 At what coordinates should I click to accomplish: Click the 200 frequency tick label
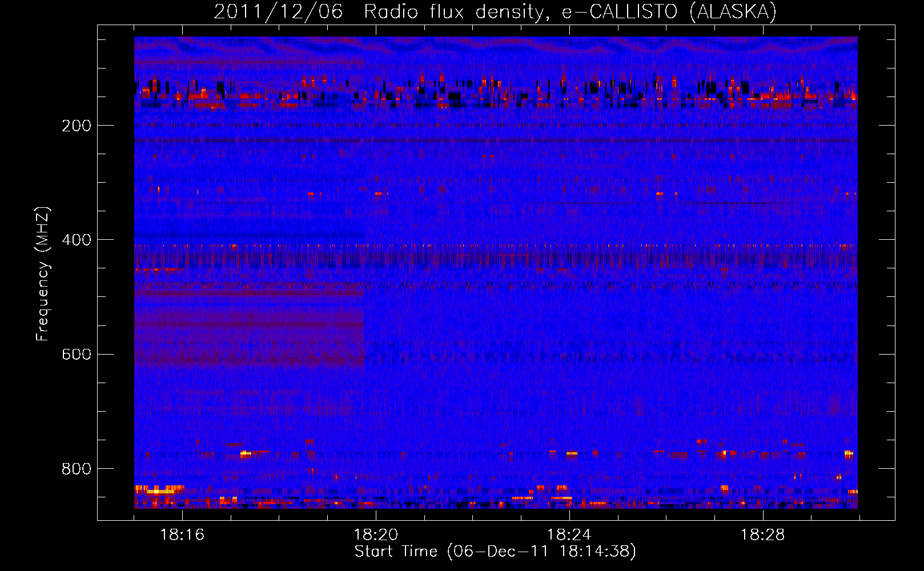[77, 126]
